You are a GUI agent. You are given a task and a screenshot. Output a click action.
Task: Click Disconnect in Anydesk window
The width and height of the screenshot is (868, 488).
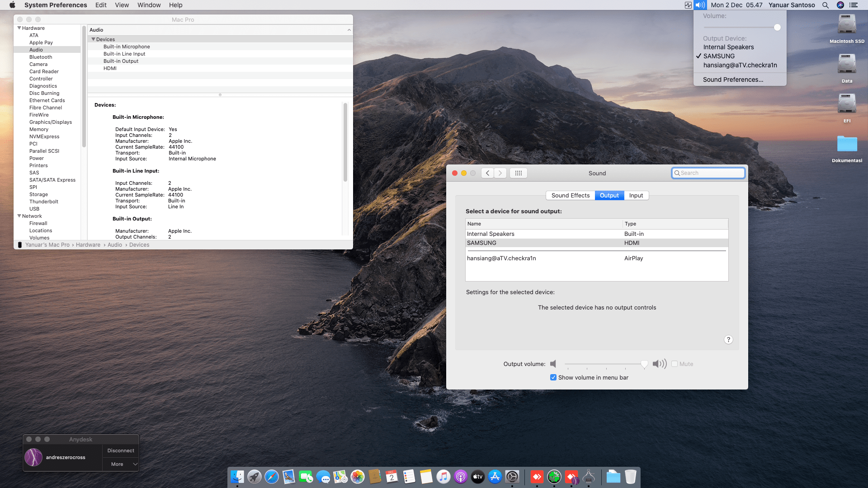click(x=121, y=450)
